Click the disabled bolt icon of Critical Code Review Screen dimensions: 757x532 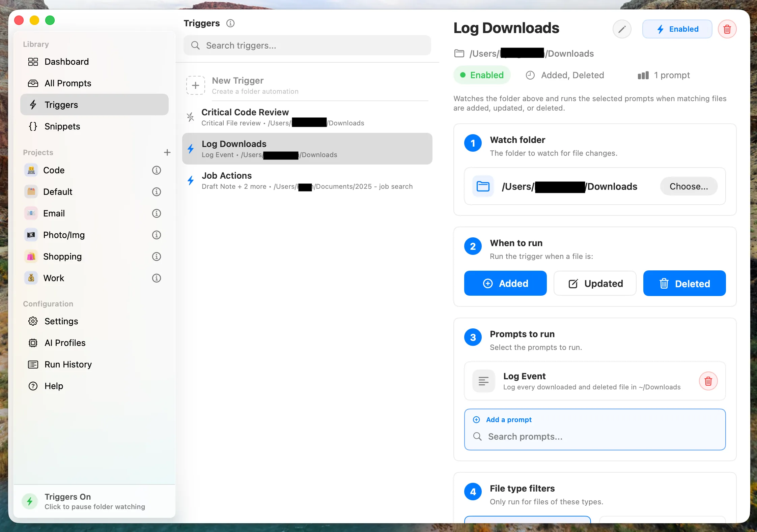(191, 117)
